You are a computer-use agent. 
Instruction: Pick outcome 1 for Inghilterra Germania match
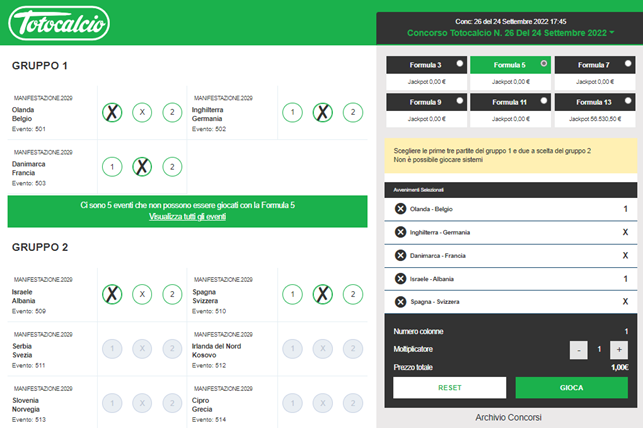[291, 113]
